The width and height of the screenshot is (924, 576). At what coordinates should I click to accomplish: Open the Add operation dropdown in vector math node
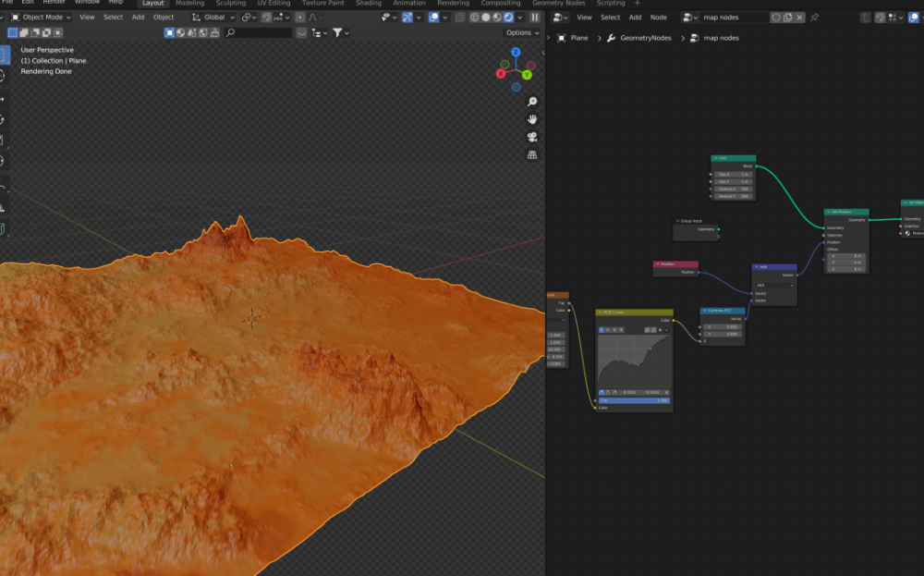click(774, 285)
